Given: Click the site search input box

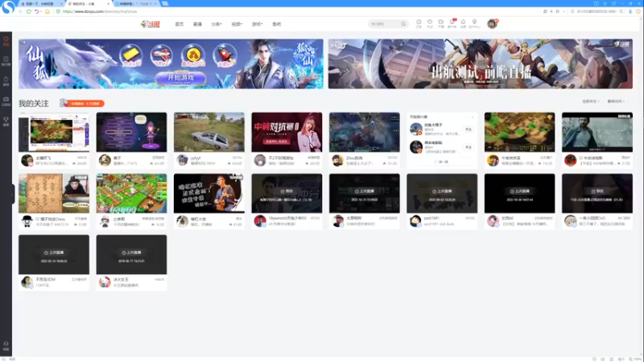Looking at the screenshot, I should coord(385,24).
